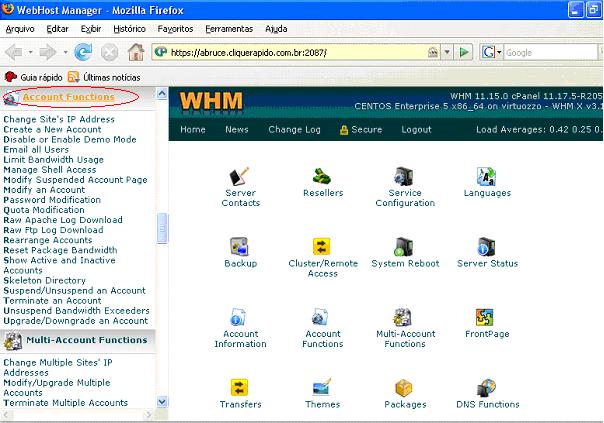Reload the page with the refresh icon
Image resolution: width=604 pixels, height=423 pixels.
click(x=83, y=52)
